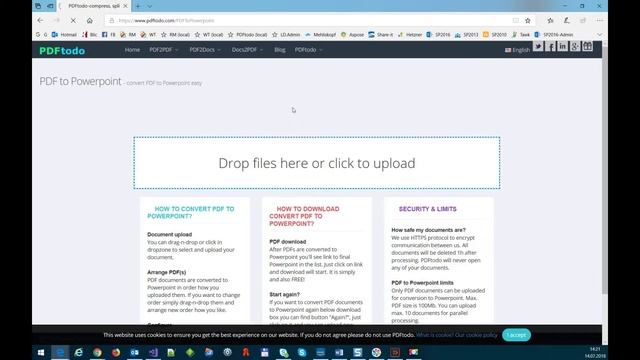
Task: Expand the Docs2PDF dropdown menu
Action: coord(247,50)
